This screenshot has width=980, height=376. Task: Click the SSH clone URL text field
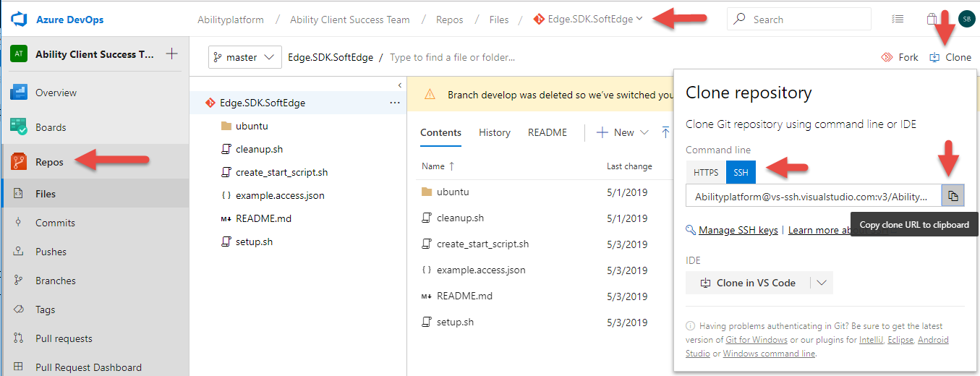(814, 196)
